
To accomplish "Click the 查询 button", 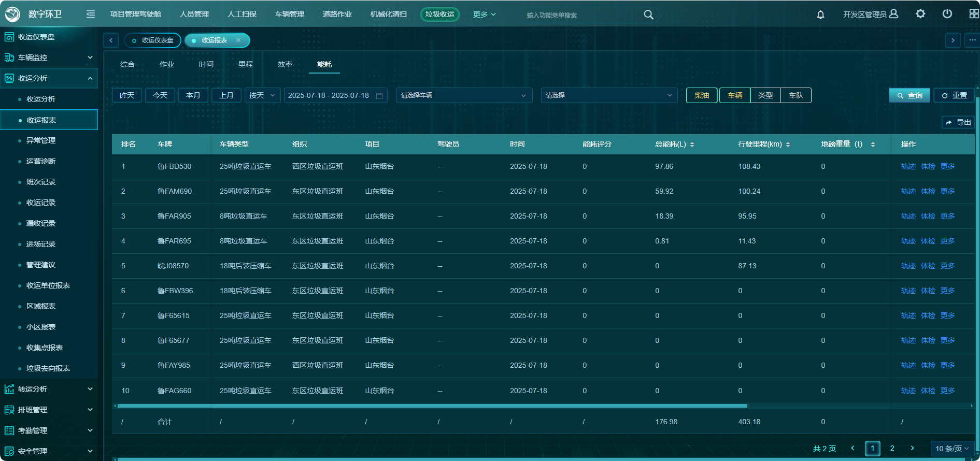I will click(910, 95).
